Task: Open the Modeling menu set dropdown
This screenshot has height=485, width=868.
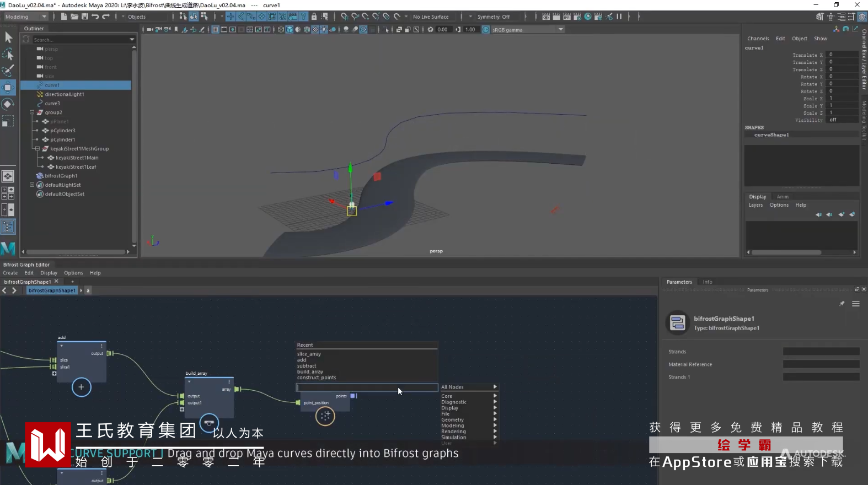Action: point(25,17)
